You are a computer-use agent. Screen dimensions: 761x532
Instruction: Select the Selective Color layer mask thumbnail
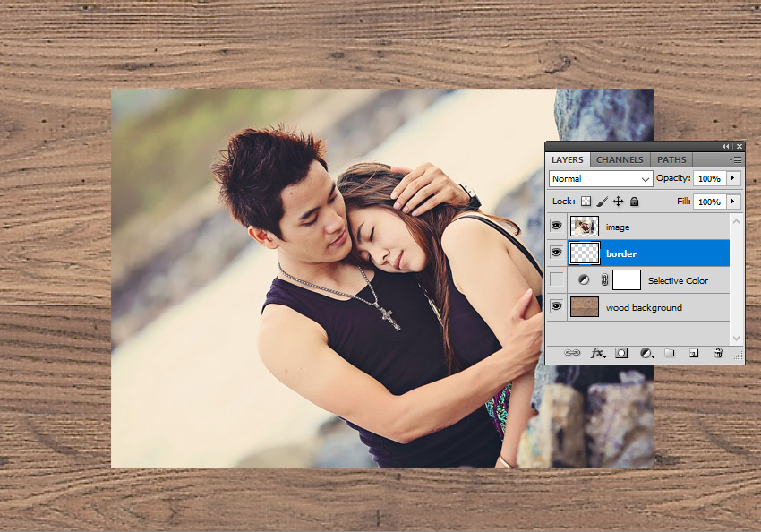pyautogui.click(x=627, y=280)
